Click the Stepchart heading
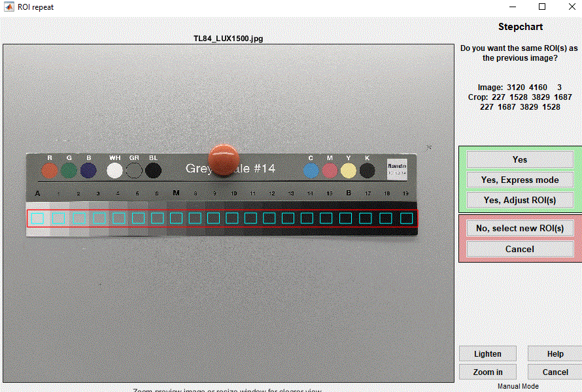The image size is (582, 392). [x=521, y=27]
